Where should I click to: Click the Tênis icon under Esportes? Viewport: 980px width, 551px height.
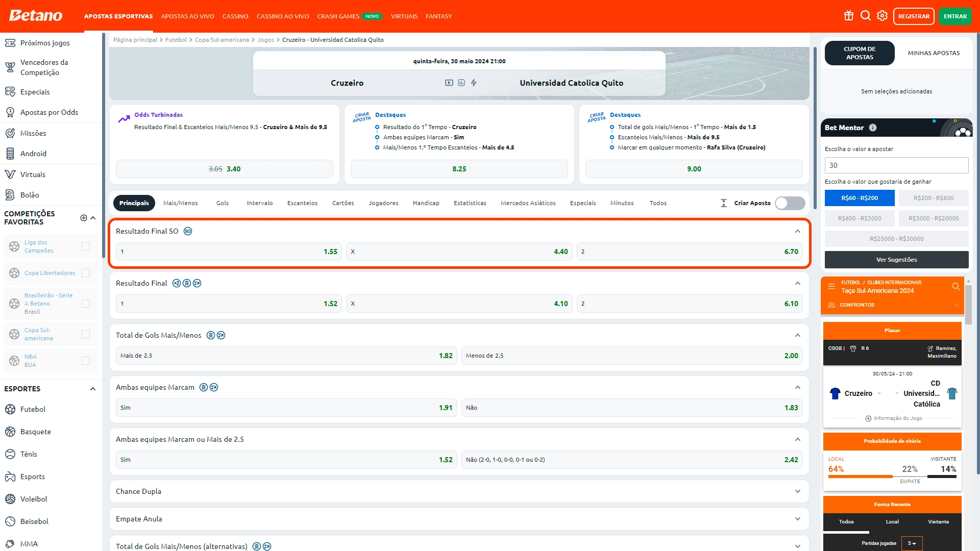click(x=10, y=454)
